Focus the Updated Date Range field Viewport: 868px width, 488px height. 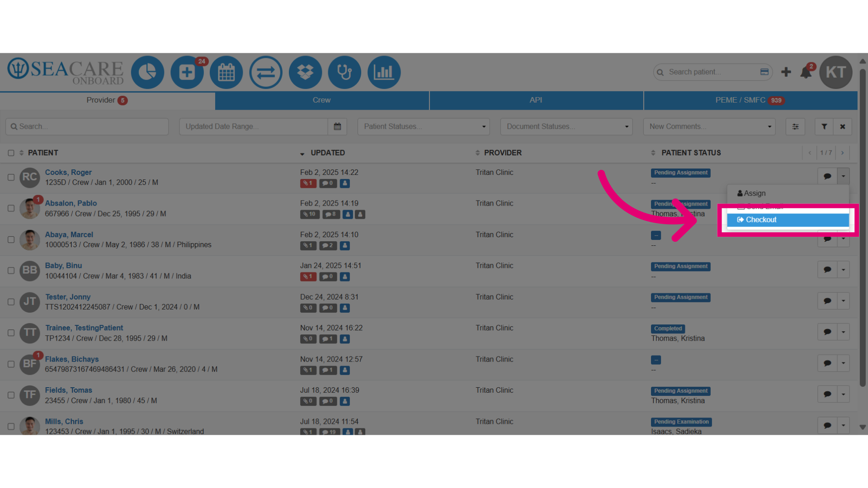[254, 127]
